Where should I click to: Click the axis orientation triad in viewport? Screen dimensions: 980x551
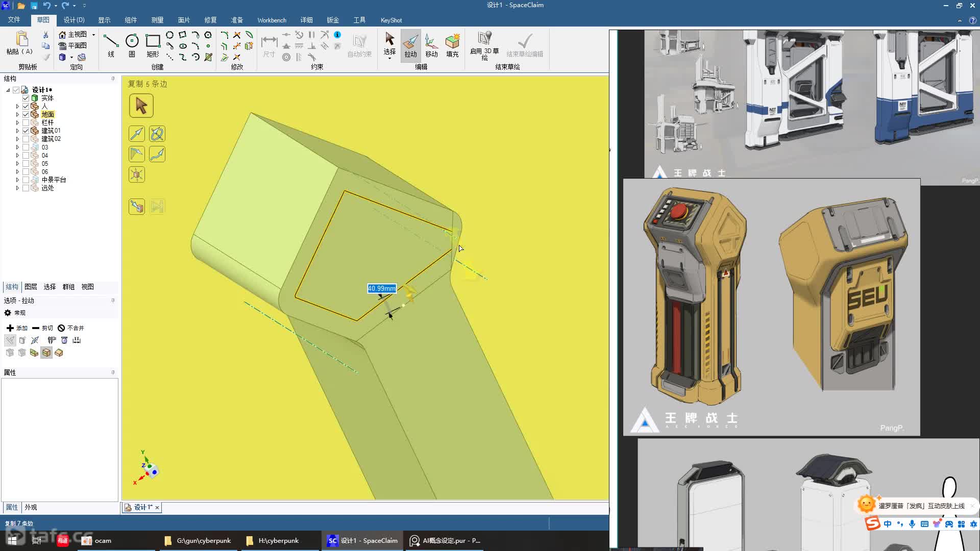(x=146, y=467)
